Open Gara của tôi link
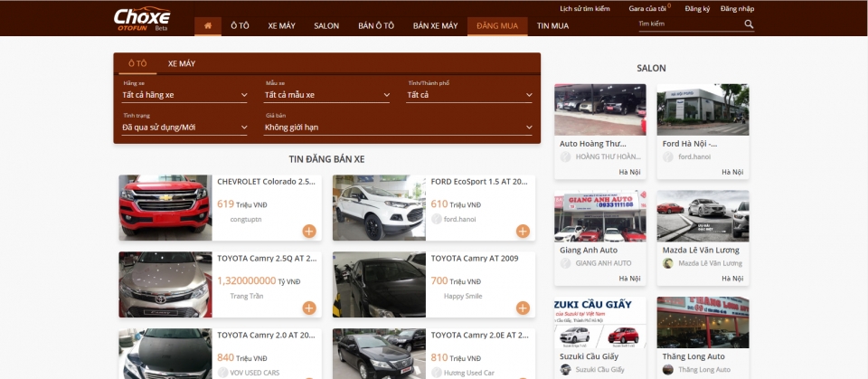The image size is (868, 379). [x=647, y=9]
